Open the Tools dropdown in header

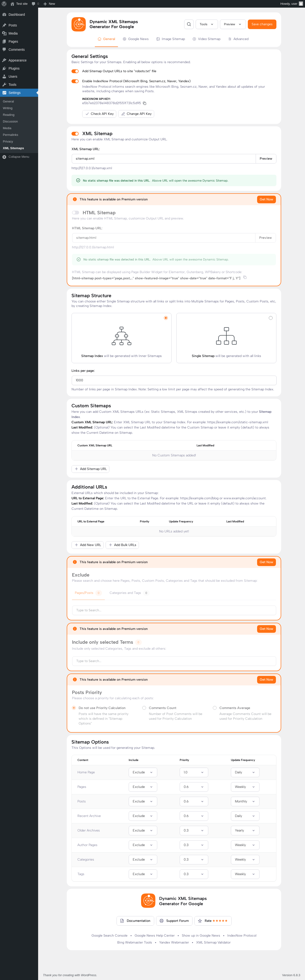(x=207, y=24)
